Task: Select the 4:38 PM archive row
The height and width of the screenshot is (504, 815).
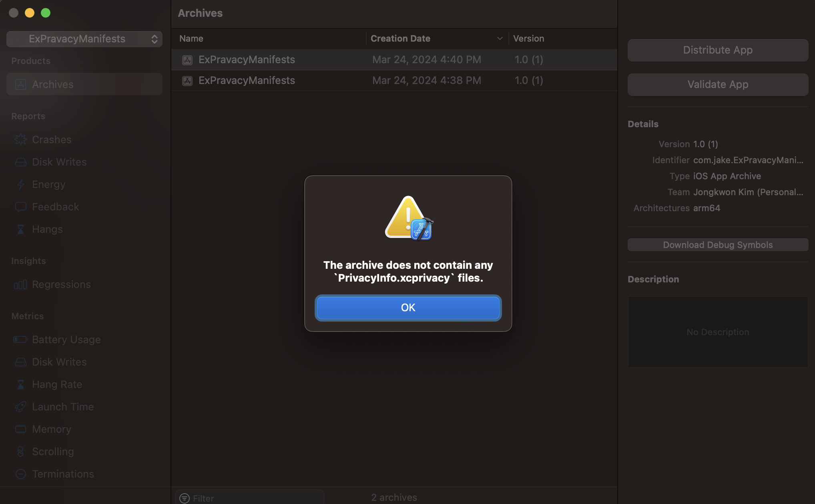Action: click(x=394, y=80)
